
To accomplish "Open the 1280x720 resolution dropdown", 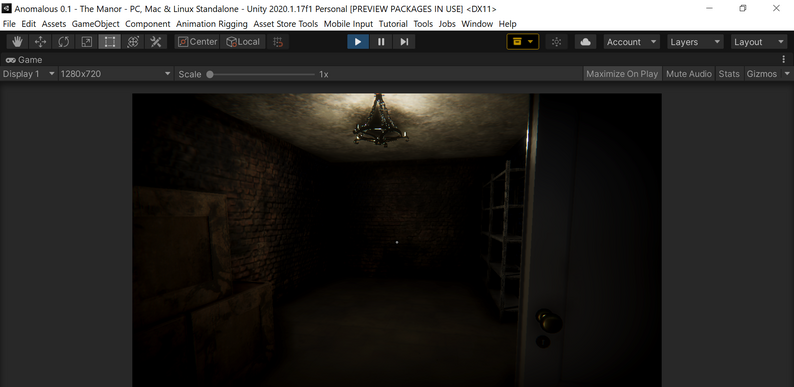I will point(115,74).
